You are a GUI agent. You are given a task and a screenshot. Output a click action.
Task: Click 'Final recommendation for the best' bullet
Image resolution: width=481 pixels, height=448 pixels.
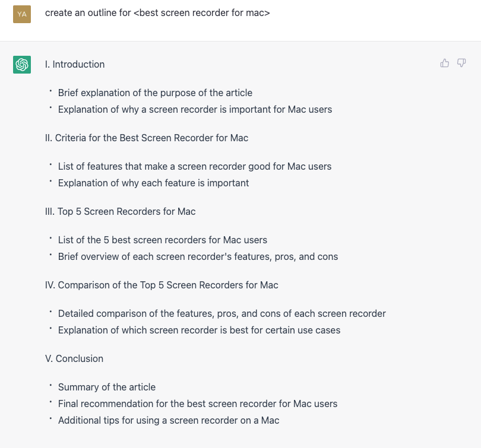tap(198, 403)
